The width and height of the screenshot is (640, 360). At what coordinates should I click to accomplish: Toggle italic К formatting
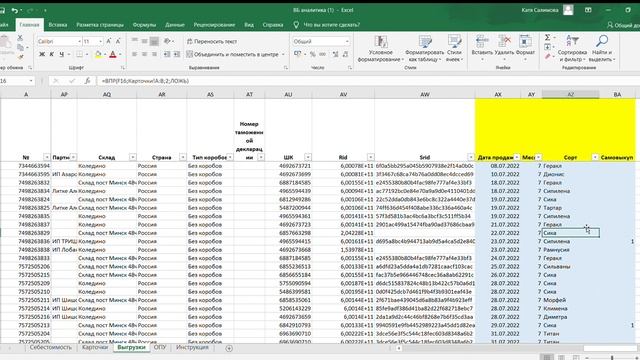click(x=51, y=54)
